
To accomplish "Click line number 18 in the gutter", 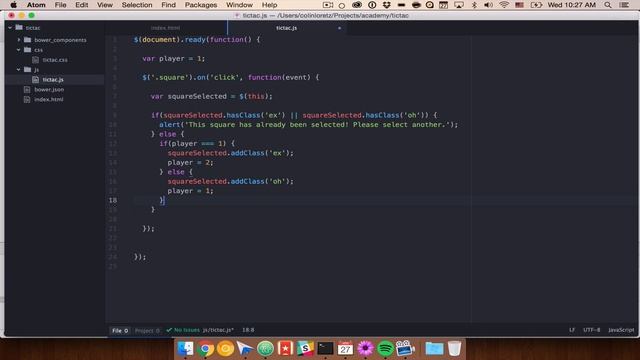I will coord(113,200).
